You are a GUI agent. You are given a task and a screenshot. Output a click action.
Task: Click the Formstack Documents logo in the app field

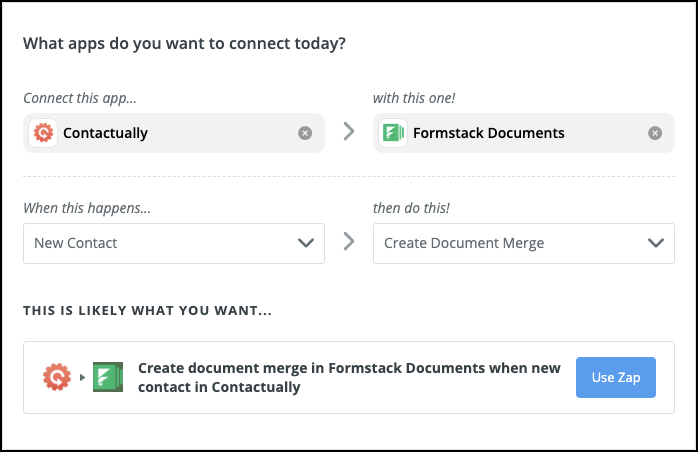[x=393, y=133]
